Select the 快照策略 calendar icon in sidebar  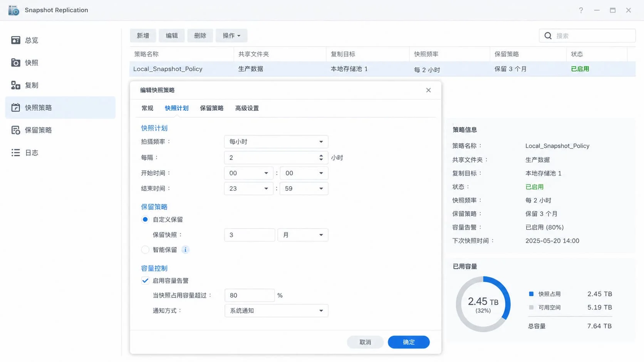point(16,108)
